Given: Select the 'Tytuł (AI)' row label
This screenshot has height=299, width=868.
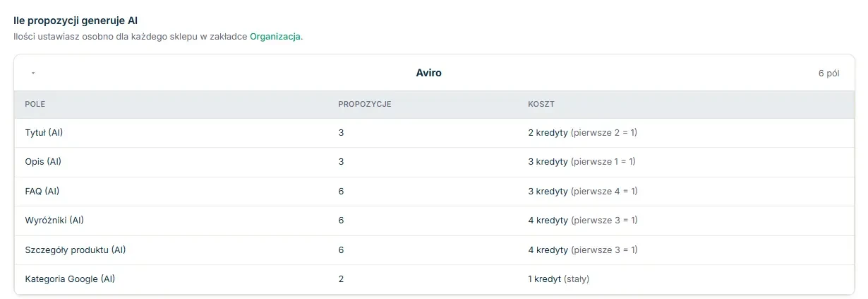Looking at the screenshot, I should (44, 133).
